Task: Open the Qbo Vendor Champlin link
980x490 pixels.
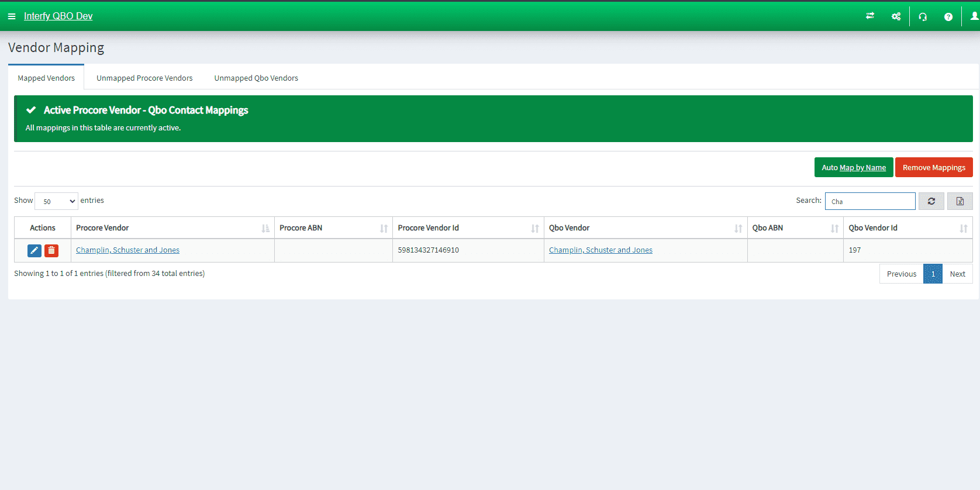Action: 601,250
